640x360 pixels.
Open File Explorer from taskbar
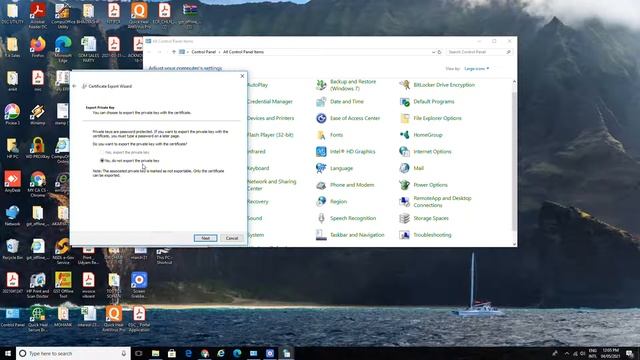pos(156,353)
